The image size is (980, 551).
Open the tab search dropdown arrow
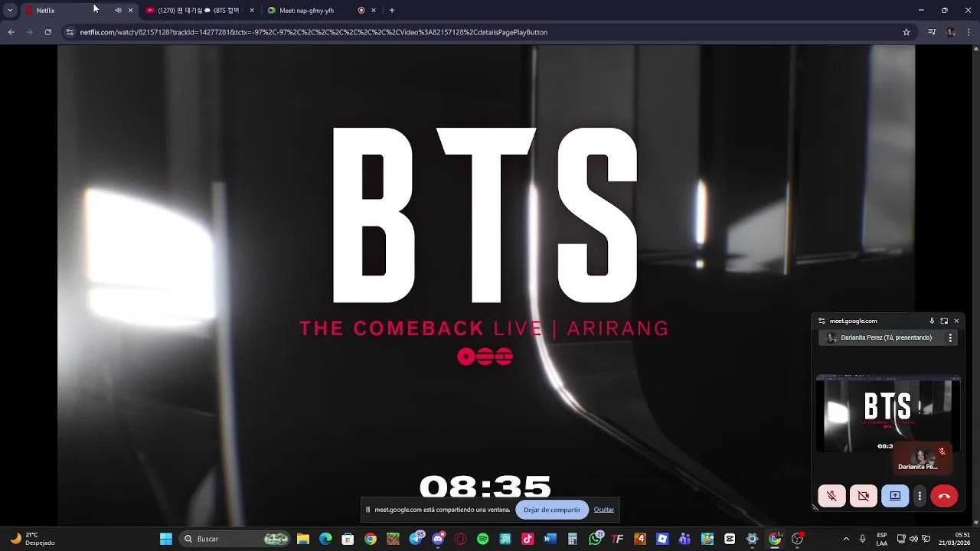(10, 11)
